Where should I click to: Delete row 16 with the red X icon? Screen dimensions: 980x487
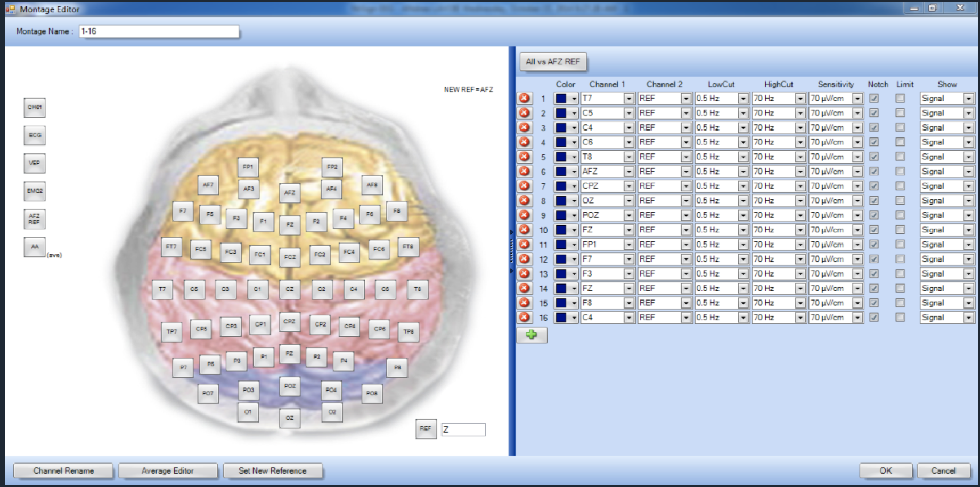(525, 318)
